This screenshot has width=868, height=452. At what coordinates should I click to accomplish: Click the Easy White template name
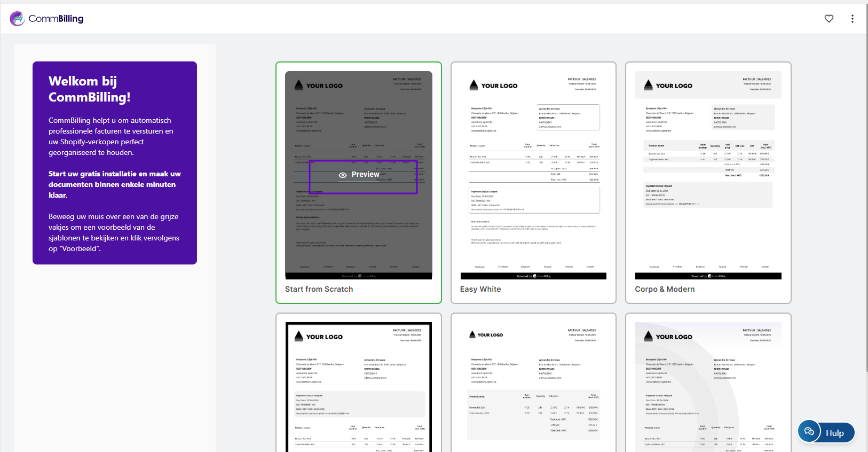point(480,289)
